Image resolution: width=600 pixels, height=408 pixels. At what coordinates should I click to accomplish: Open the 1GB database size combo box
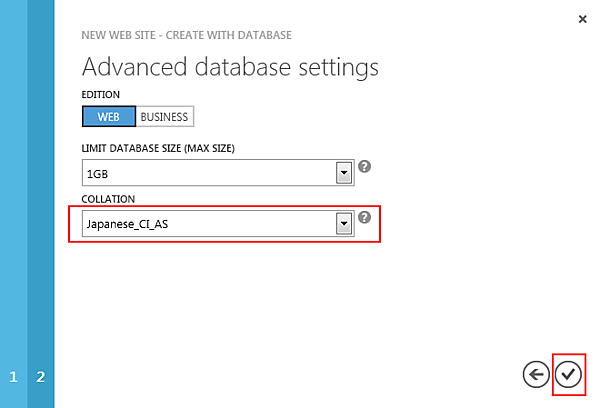pyautogui.click(x=210, y=173)
